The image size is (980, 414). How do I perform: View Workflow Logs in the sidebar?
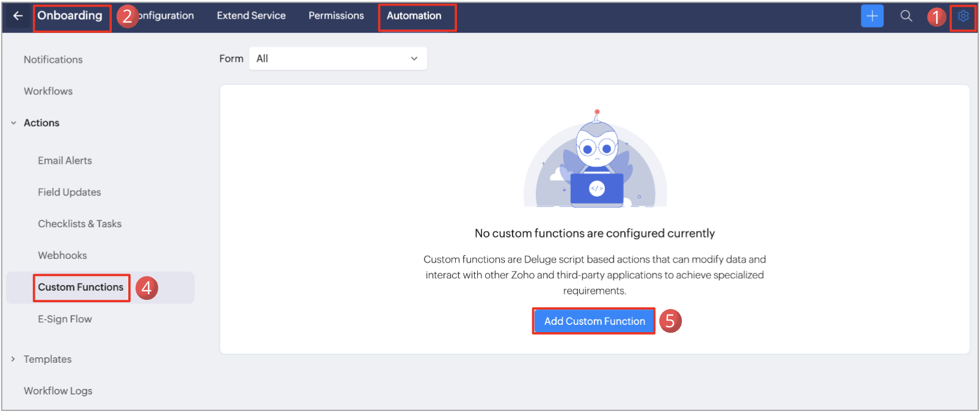pyautogui.click(x=58, y=391)
